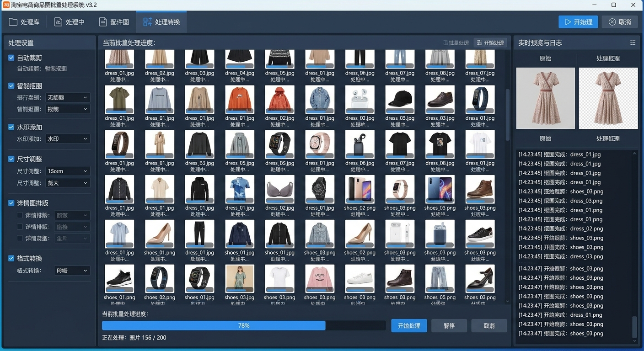Open the list menu icon in 实时预览与日志 header
Viewport: 644px width, 351px height.
tap(633, 43)
